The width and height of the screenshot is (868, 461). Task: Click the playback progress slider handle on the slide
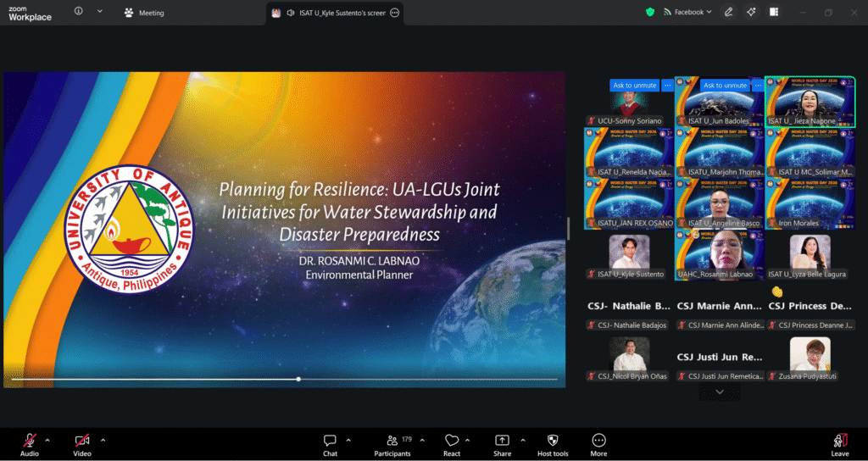298,379
